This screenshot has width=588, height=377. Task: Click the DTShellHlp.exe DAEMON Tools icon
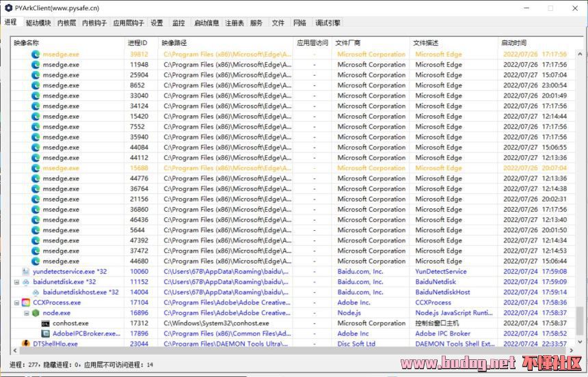25,344
